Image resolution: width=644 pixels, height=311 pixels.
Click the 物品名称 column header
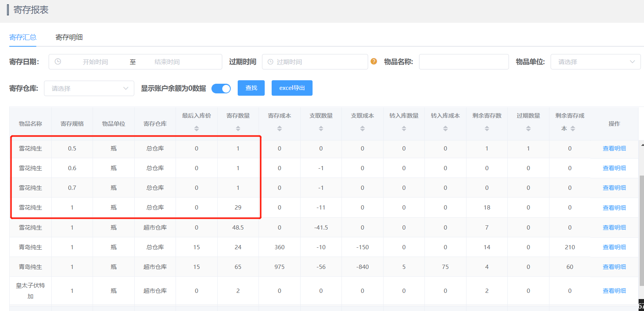(30, 124)
